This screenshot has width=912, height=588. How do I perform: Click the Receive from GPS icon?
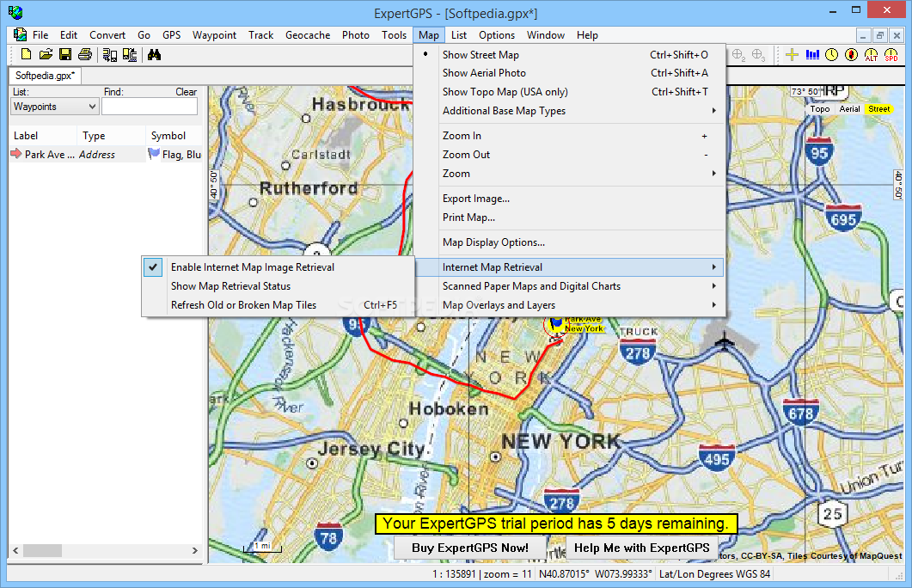pos(110,55)
